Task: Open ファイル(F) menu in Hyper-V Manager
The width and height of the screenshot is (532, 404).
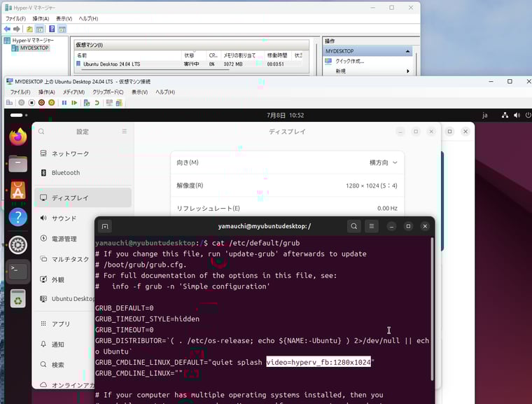Action: tap(15, 19)
